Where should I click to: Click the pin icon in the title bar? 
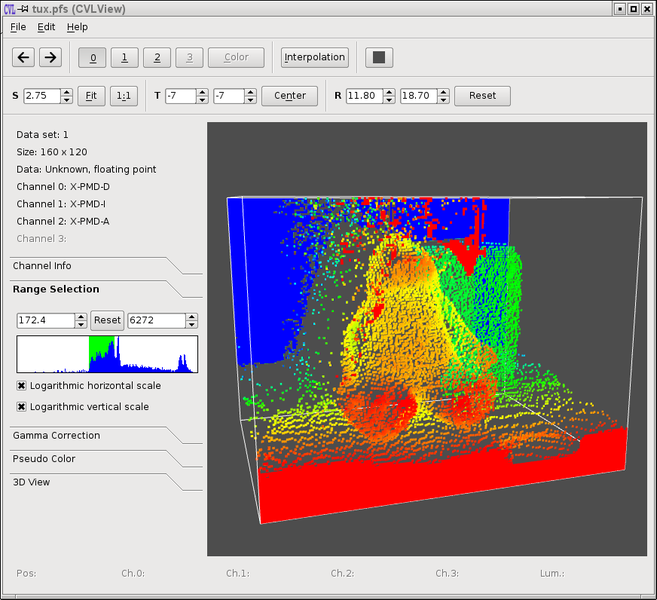[23, 9]
